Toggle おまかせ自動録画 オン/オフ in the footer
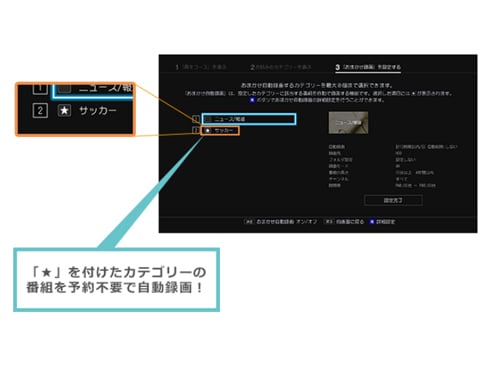490x368 pixels. coord(287,222)
